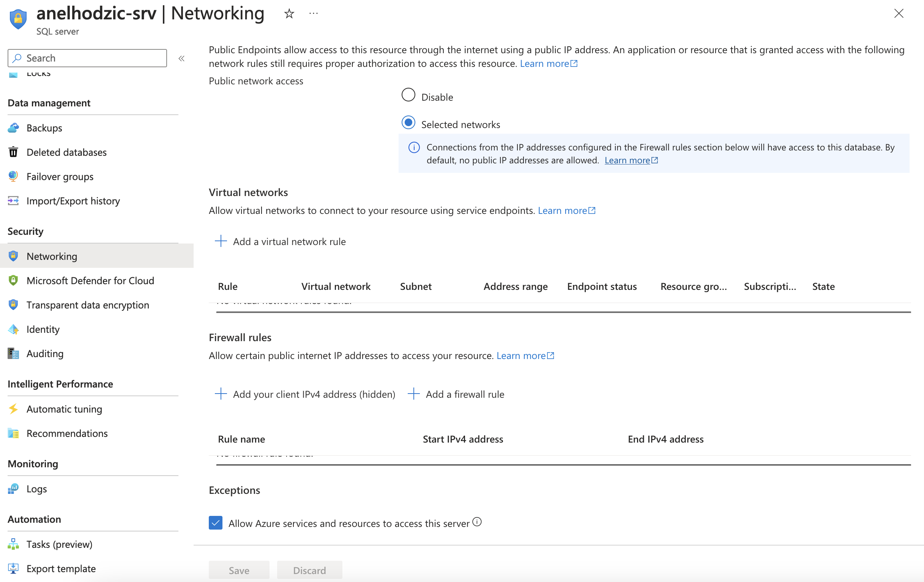Expand the truncated Subscription column header
The width and height of the screenshot is (924, 582).
click(770, 286)
